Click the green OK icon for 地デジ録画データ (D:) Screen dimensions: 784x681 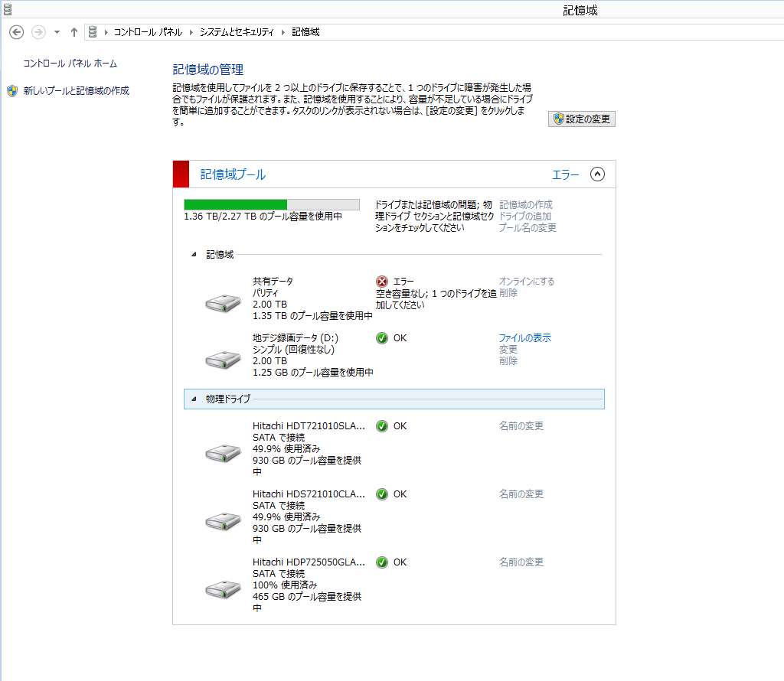381,337
